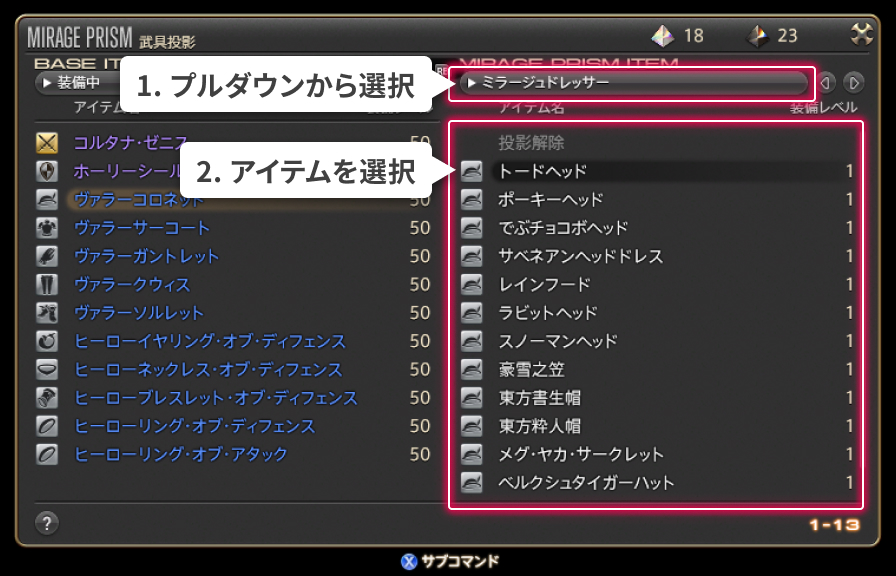Select レインフード from the item list

[x=657, y=284]
